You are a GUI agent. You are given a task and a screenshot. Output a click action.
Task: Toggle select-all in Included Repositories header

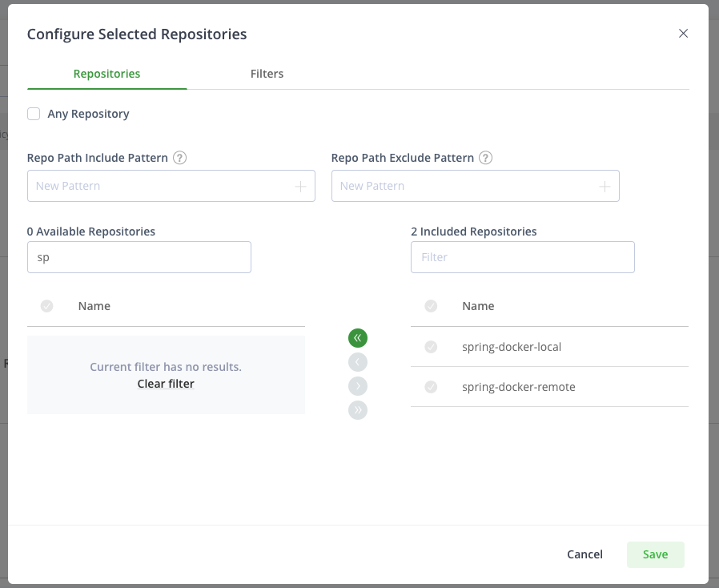(431, 306)
